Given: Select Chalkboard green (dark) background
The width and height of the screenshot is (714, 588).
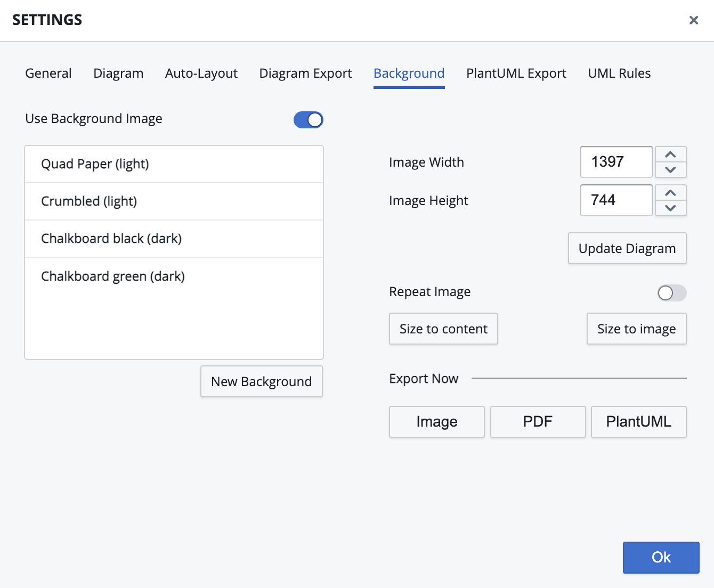Looking at the screenshot, I should (x=174, y=276).
